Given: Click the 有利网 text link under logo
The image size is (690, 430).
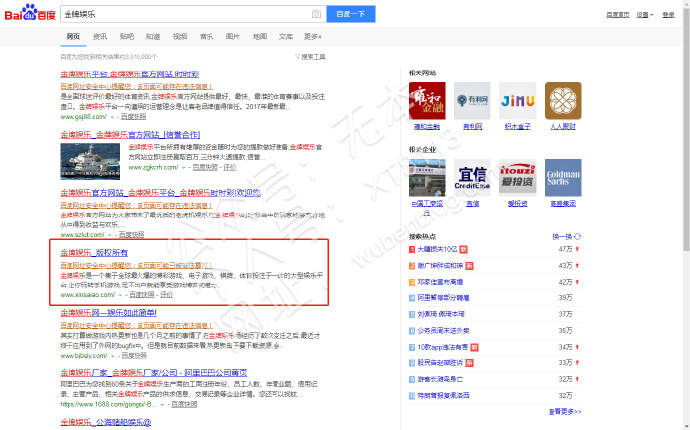Looking at the screenshot, I should tap(472, 127).
